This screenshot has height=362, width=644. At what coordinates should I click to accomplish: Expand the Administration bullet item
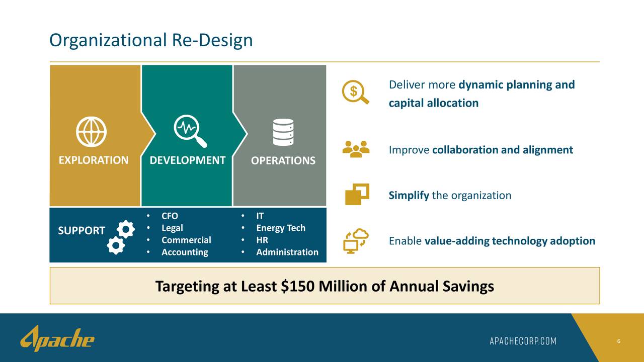point(288,252)
